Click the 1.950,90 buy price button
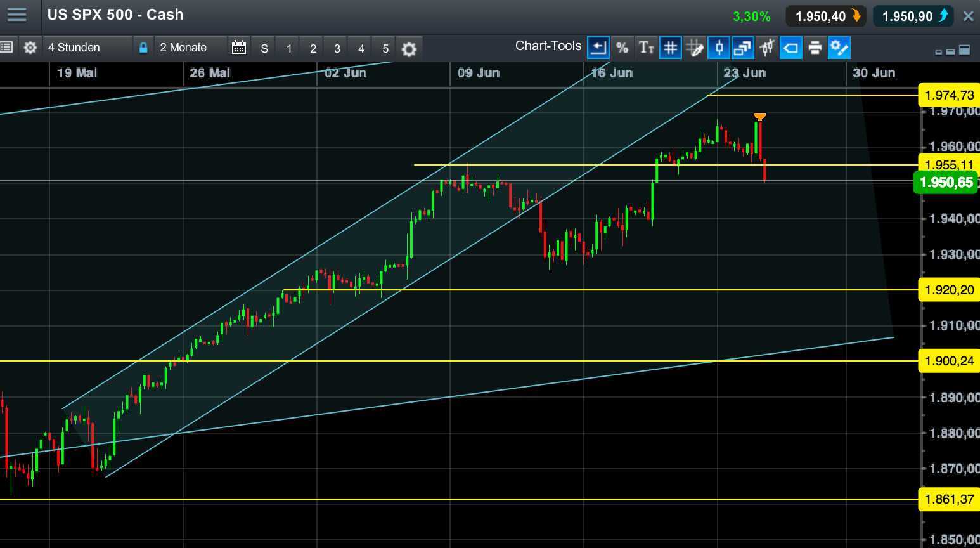Viewport: 980px width, 548px height. [913, 16]
